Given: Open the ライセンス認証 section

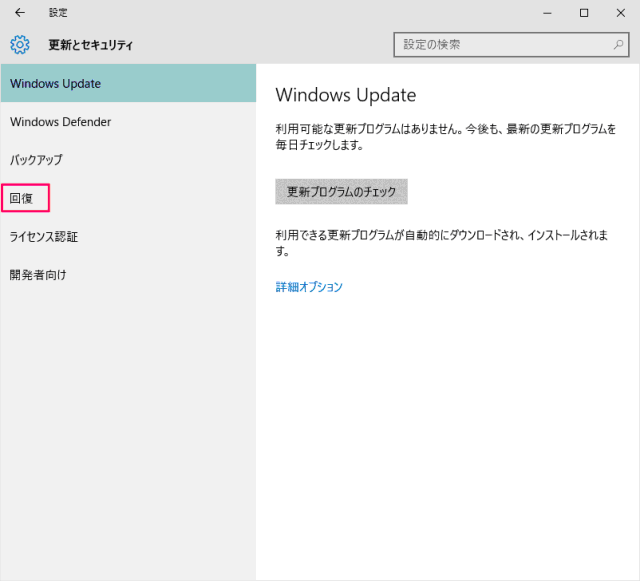Looking at the screenshot, I should (128, 236).
